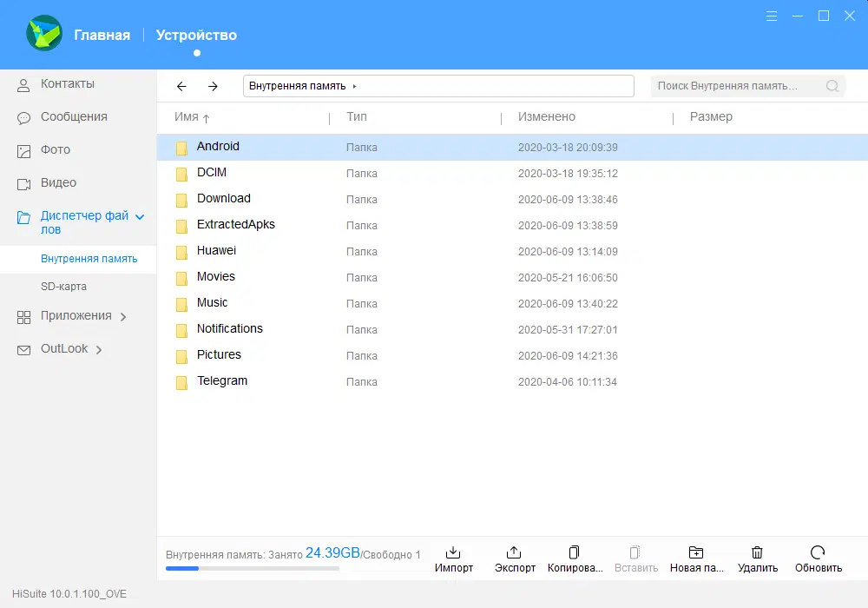The width and height of the screenshot is (868, 608).
Task: Click the DCIM folder icon
Action: [x=181, y=175]
